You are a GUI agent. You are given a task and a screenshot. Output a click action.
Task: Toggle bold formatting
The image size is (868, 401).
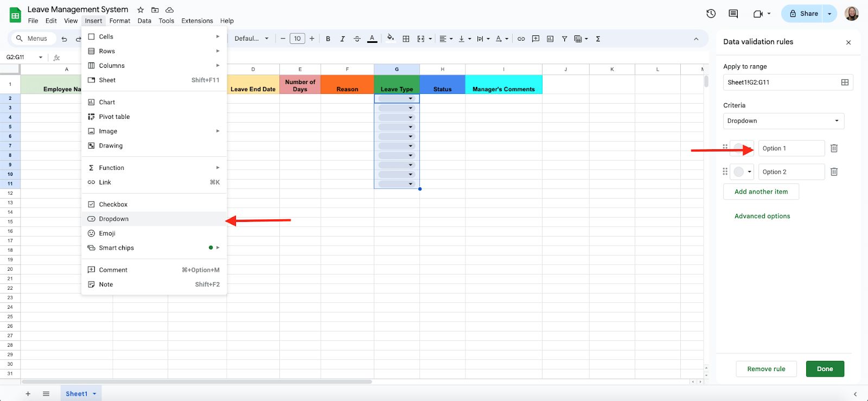[328, 39]
